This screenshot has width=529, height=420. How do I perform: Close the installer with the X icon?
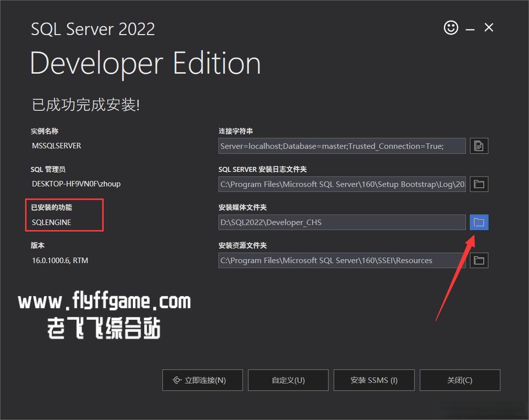coord(489,28)
